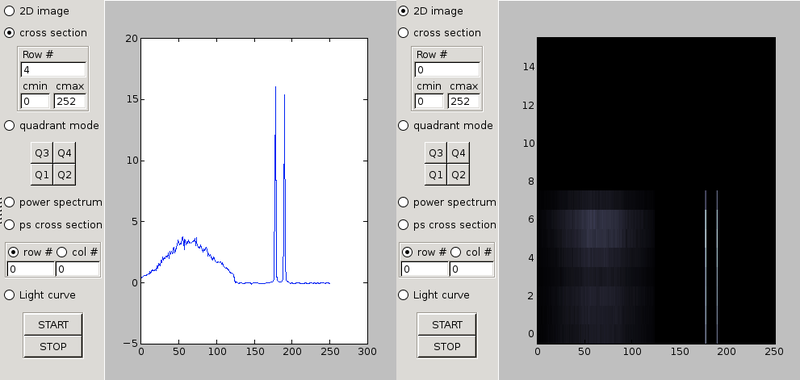Select power spectrum radio in left panel
This screenshot has height=380, width=800.
[x=10, y=202]
